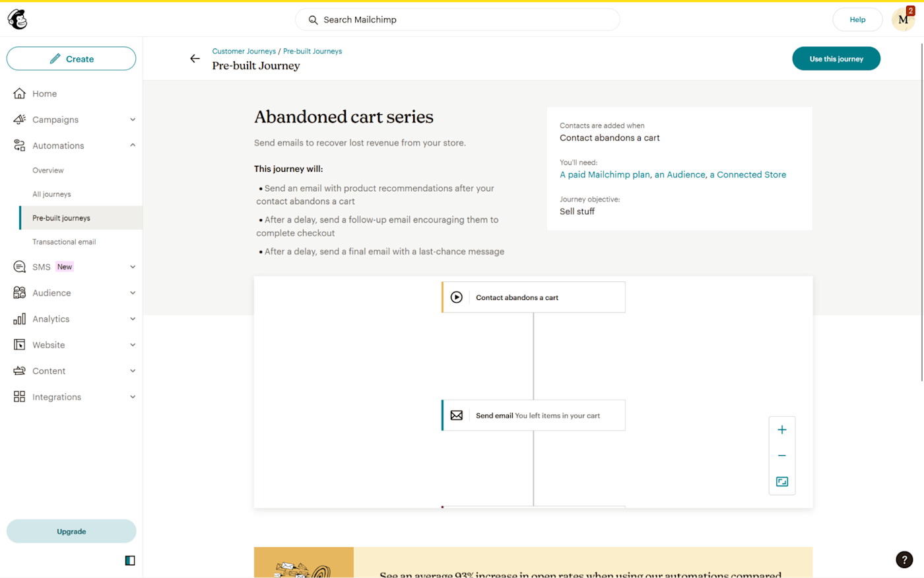Click the Sell stuff objective text
Image resolution: width=924 pixels, height=578 pixels.
(x=577, y=211)
